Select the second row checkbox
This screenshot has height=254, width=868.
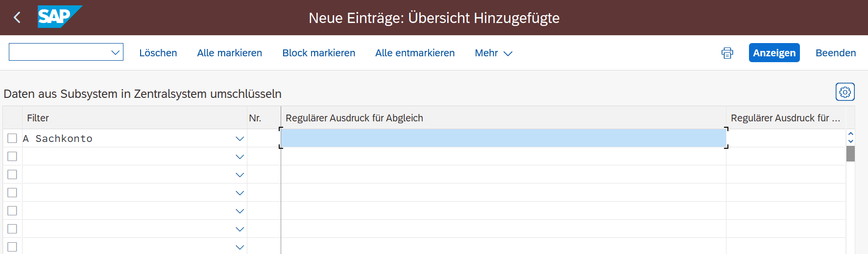[x=12, y=157]
